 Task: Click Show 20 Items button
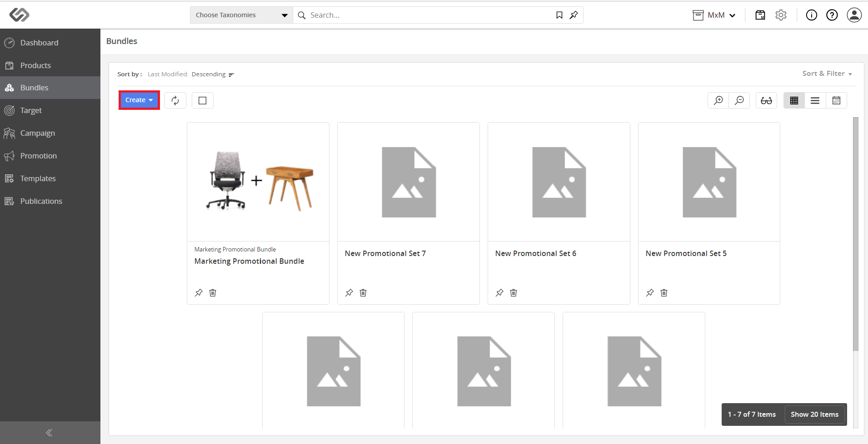tap(814, 414)
